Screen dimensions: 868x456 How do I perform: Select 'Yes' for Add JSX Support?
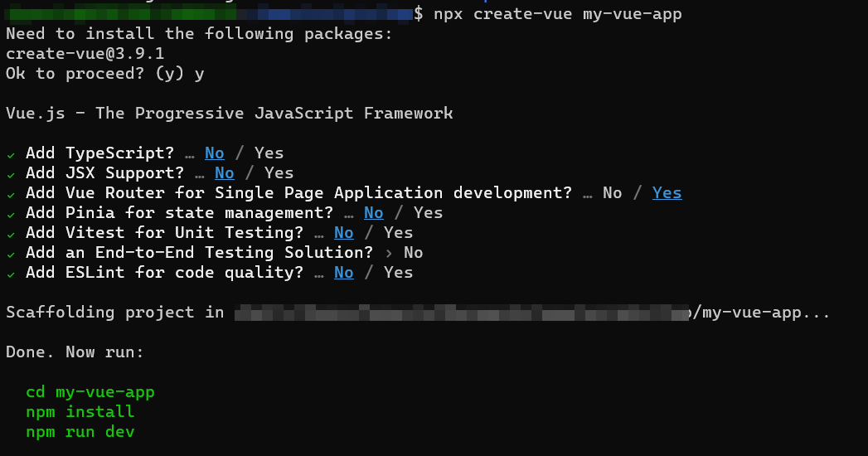[279, 173]
